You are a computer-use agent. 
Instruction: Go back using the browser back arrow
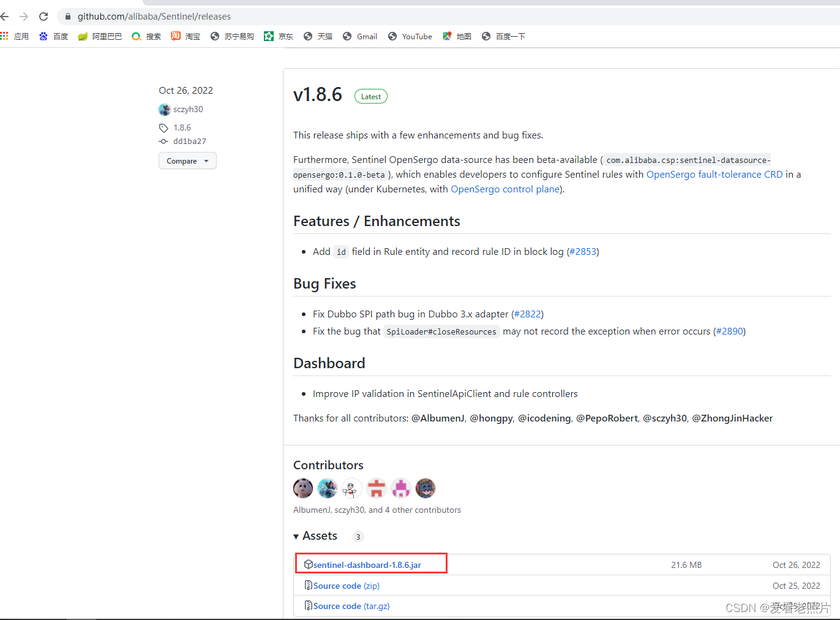(x=5, y=17)
